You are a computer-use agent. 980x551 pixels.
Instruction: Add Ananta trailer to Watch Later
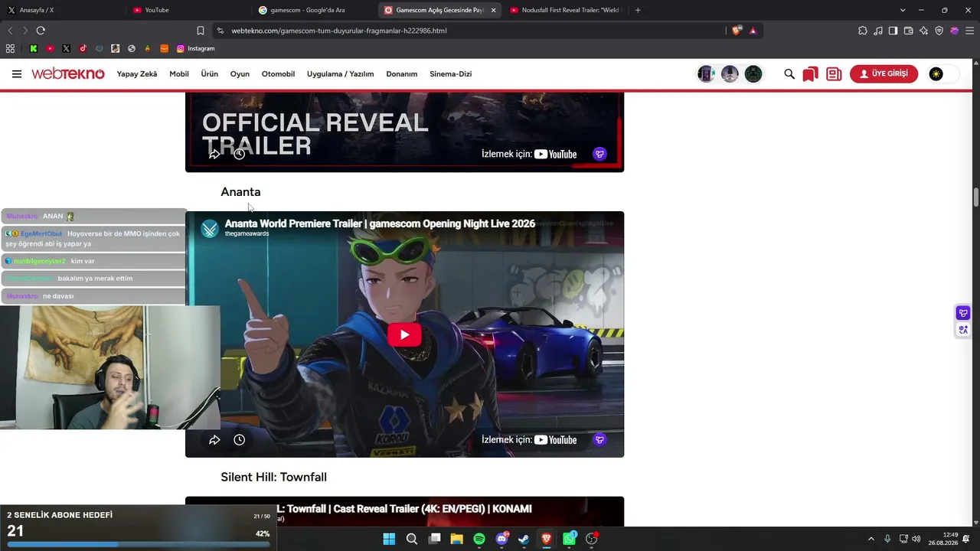[240, 440]
